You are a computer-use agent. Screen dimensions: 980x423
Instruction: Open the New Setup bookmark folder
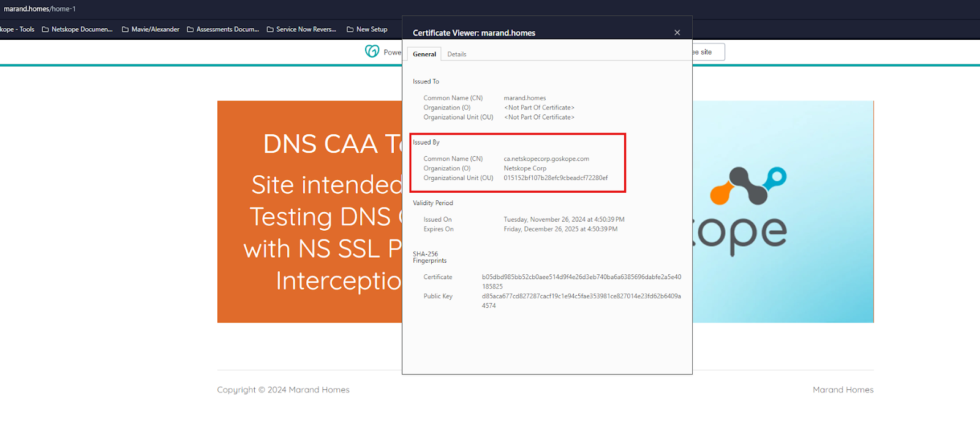[x=367, y=29]
